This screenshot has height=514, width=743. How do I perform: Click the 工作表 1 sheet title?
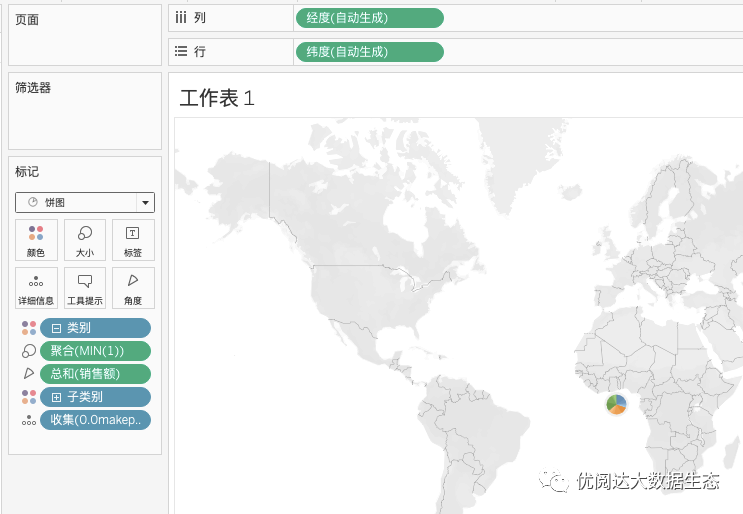click(x=217, y=99)
